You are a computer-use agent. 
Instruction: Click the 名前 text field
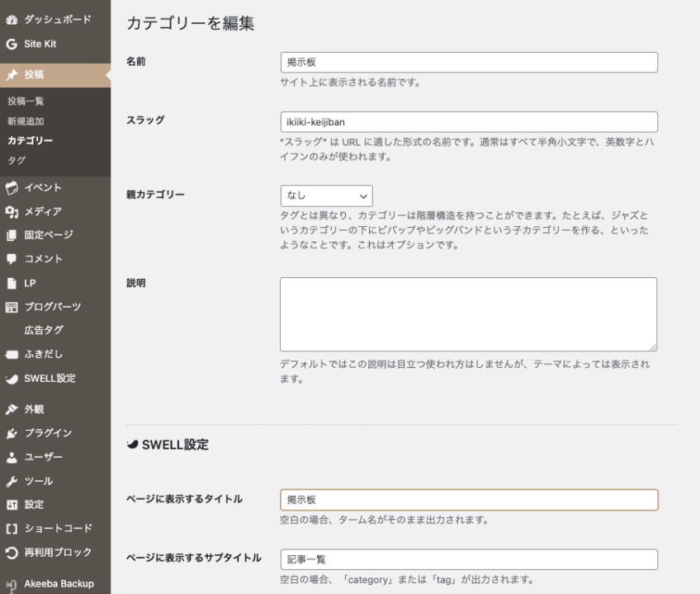click(469, 63)
